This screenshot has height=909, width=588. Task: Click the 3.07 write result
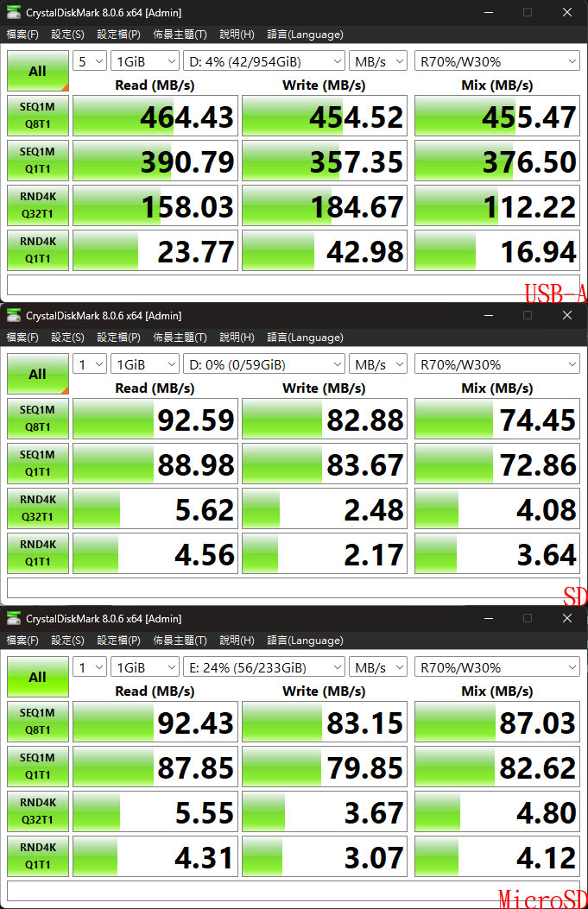[325, 857]
